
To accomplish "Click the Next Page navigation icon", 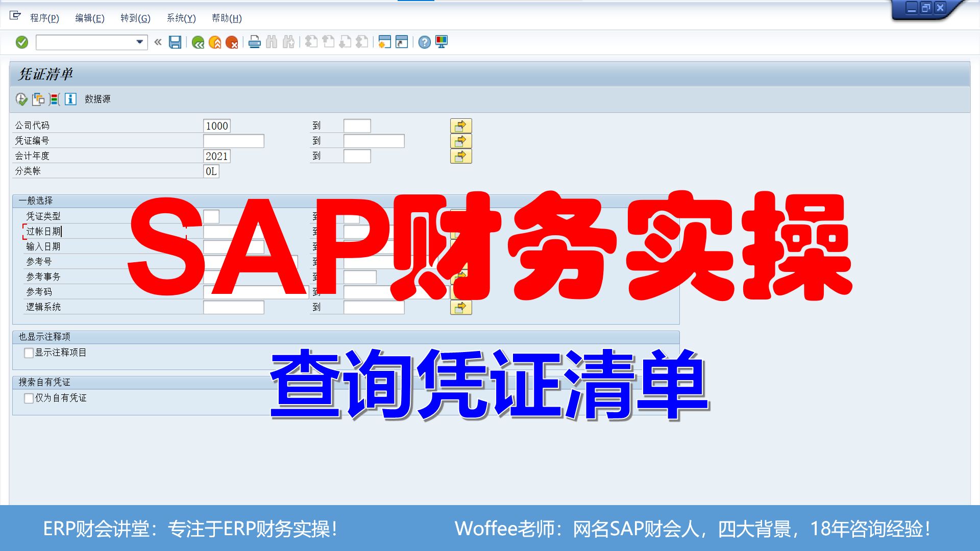I will pyautogui.click(x=346, y=42).
